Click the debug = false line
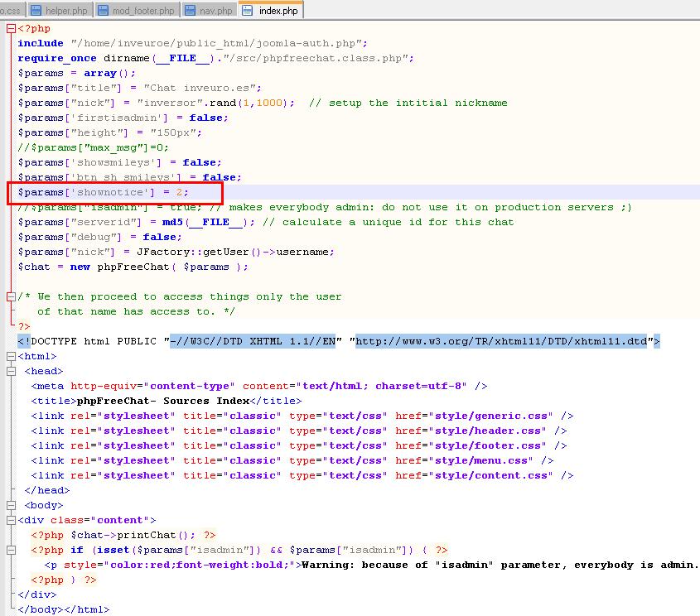The image size is (700, 616). 99,237
